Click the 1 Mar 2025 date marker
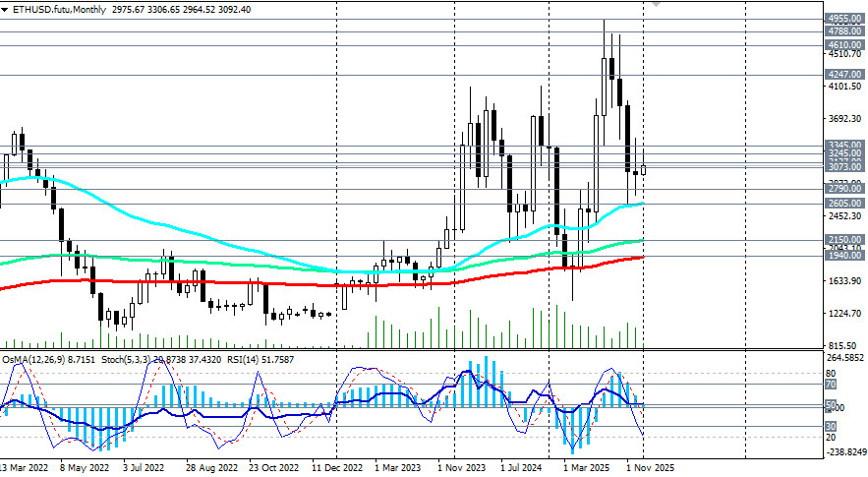 (x=586, y=467)
